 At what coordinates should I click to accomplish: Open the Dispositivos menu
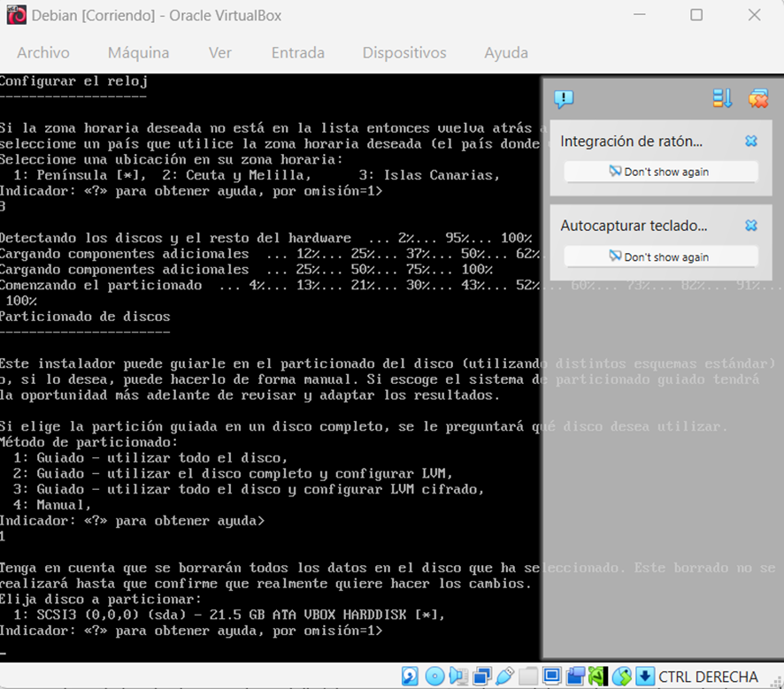coord(404,52)
